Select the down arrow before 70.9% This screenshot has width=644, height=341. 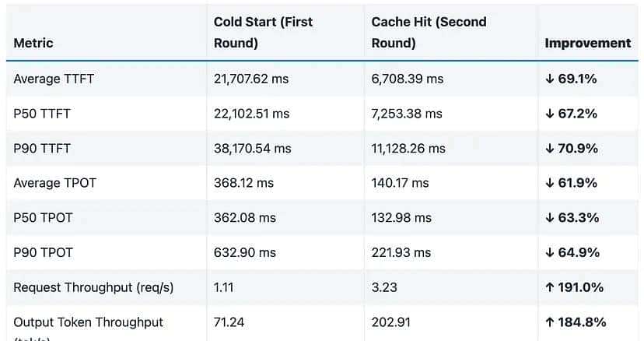coord(550,148)
